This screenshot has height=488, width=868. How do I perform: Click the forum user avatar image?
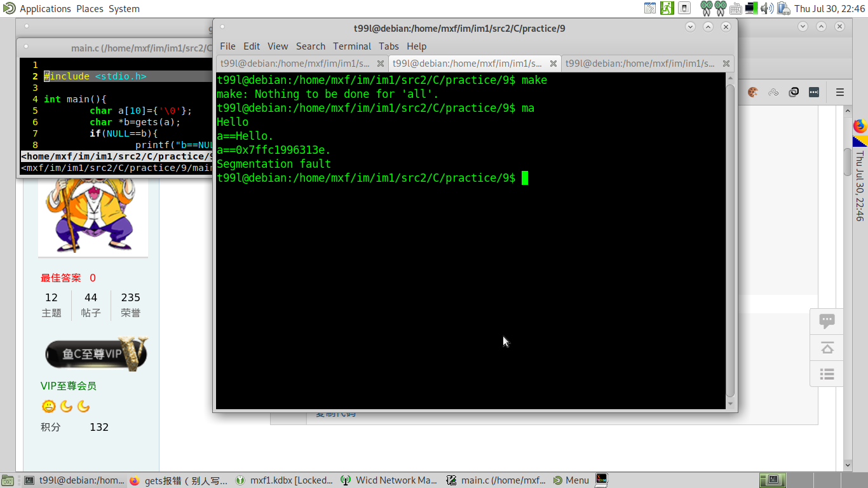(93, 216)
